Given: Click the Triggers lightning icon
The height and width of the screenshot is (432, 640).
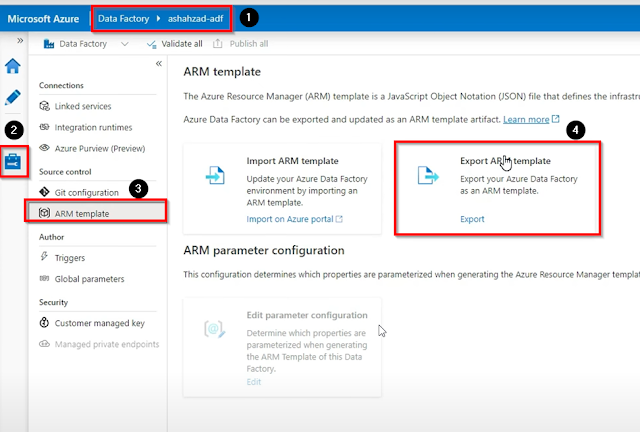Looking at the screenshot, I should tap(44, 256).
